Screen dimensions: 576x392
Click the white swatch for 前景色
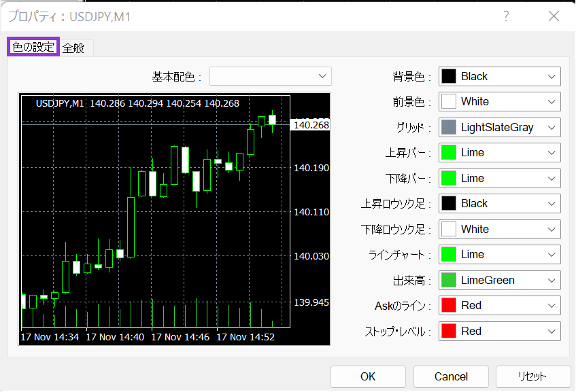click(x=449, y=102)
